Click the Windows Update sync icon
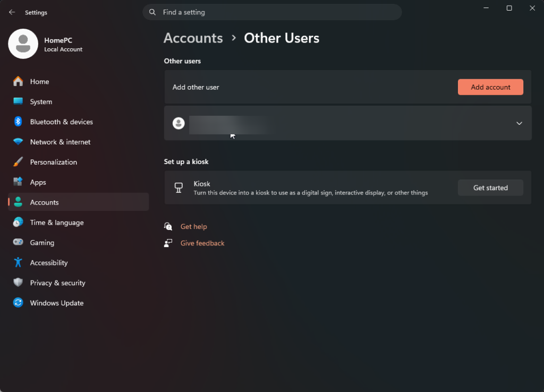The width and height of the screenshot is (544, 392). click(x=18, y=303)
